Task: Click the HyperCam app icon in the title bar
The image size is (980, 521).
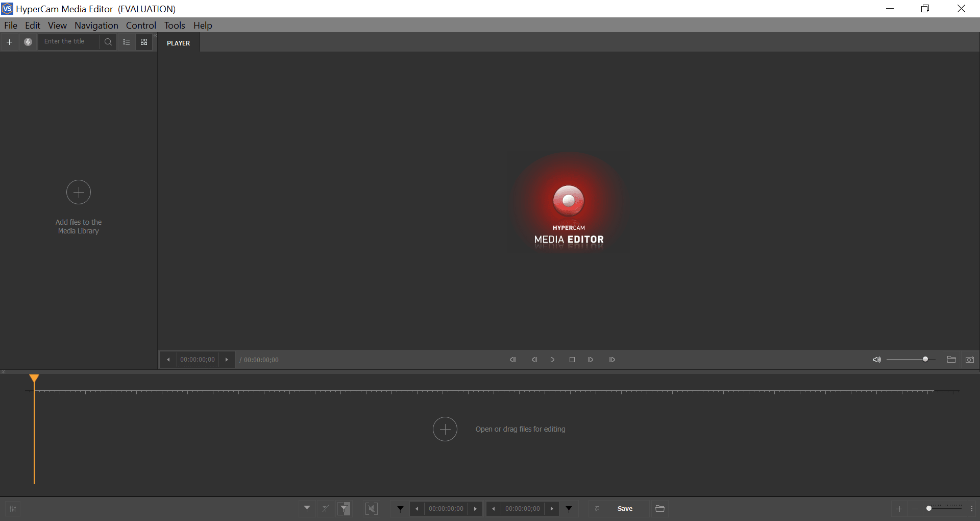Action: tap(7, 9)
